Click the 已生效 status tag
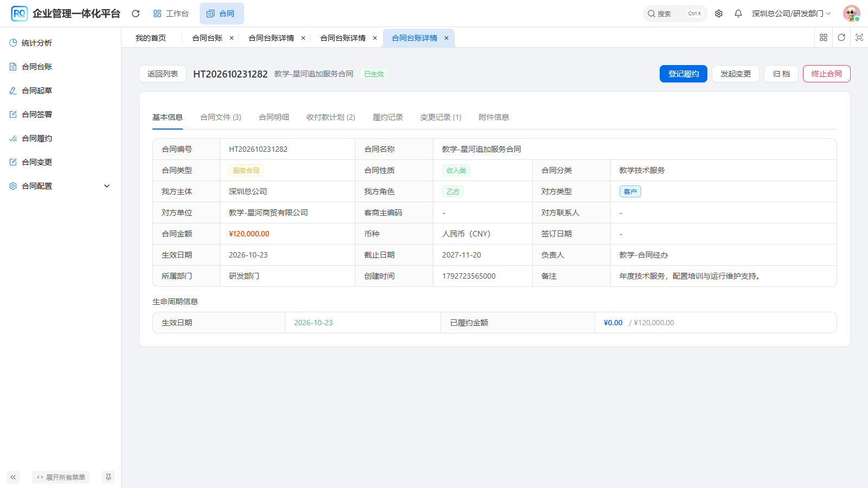868x488 pixels. [x=374, y=74]
